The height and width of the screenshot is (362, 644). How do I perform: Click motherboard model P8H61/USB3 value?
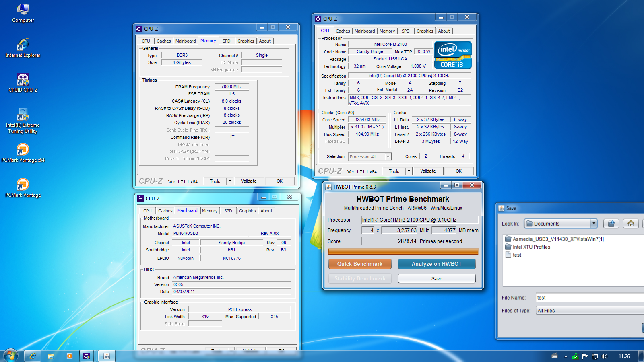[x=210, y=233]
